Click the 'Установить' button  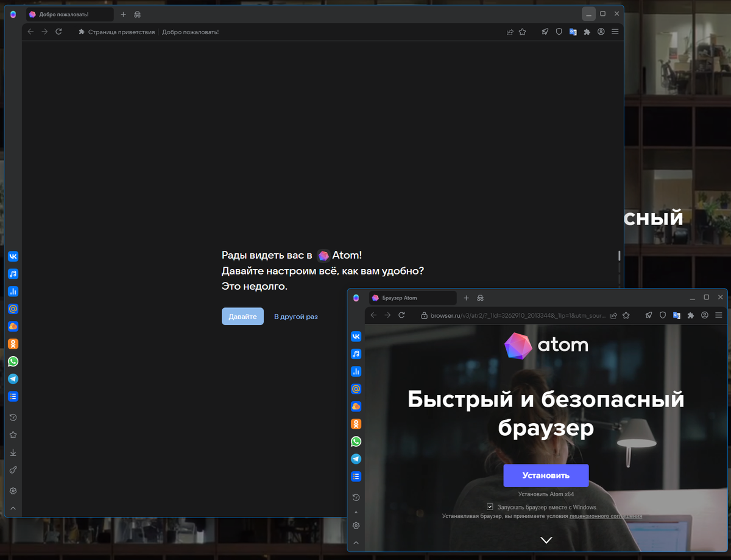pyautogui.click(x=546, y=475)
